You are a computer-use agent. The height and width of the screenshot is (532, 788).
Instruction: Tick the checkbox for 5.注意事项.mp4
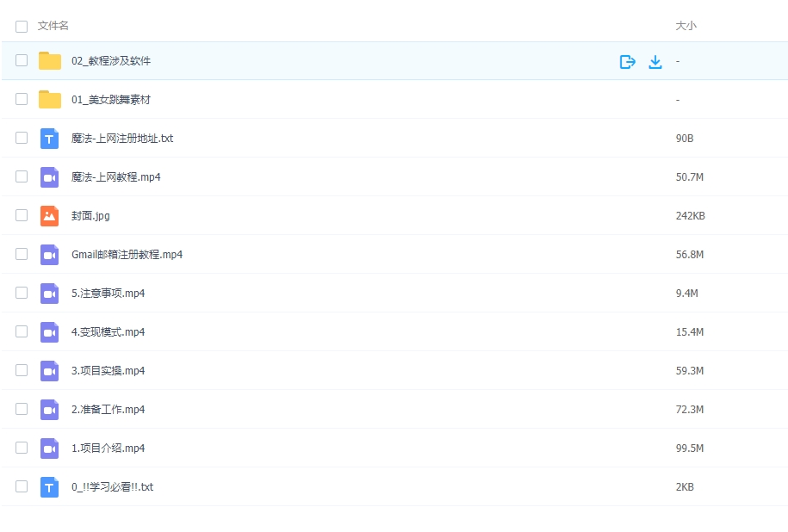click(22, 294)
